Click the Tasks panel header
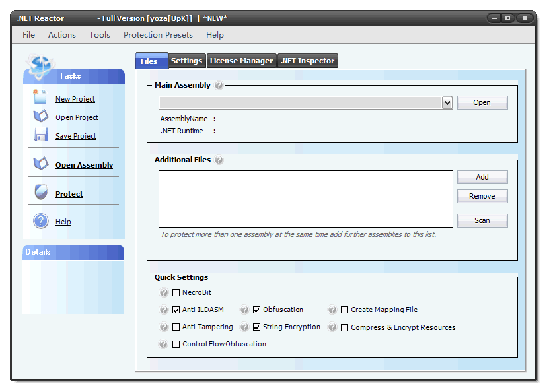This screenshot has height=392, width=547. [74, 76]
